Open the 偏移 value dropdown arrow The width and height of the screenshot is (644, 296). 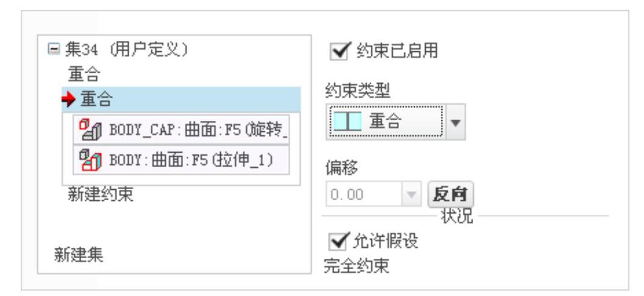tap(412, 195)
